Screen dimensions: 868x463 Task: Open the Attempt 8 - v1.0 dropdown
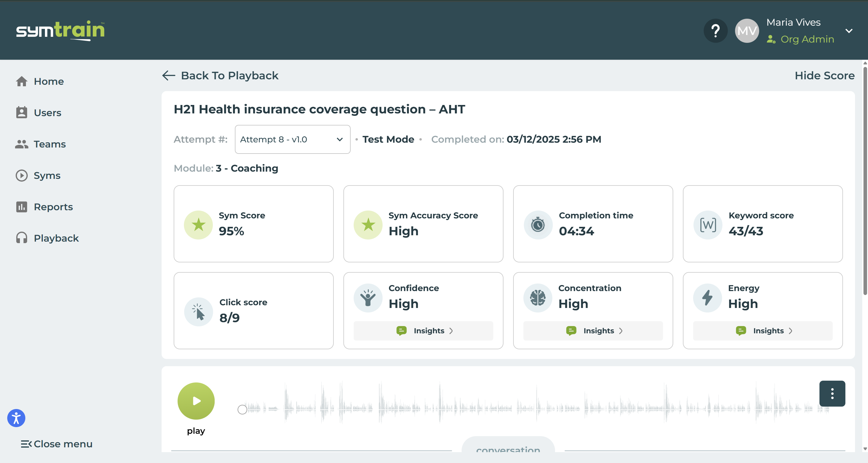pos(292,139)
